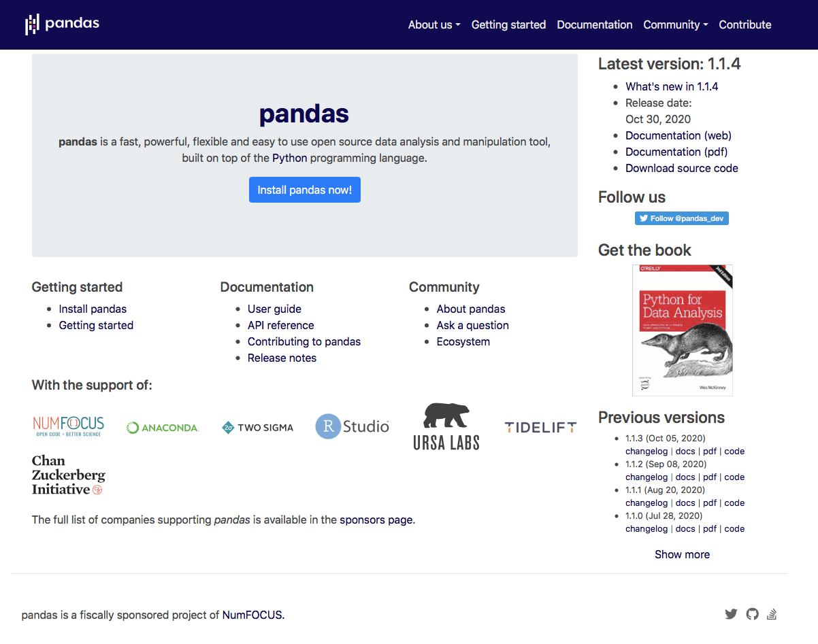The width and height of the screenshot is (818, 644).
Task: Open docs for version 1.1.0
Action: click(685, 528)
